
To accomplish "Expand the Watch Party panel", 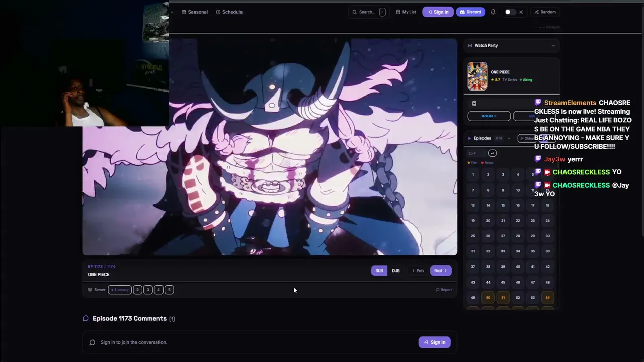I will click(x=512, y=45).
